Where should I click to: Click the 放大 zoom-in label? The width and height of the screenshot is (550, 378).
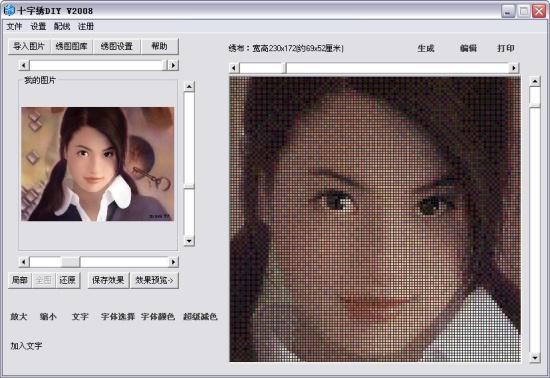[x=19, y=317]
